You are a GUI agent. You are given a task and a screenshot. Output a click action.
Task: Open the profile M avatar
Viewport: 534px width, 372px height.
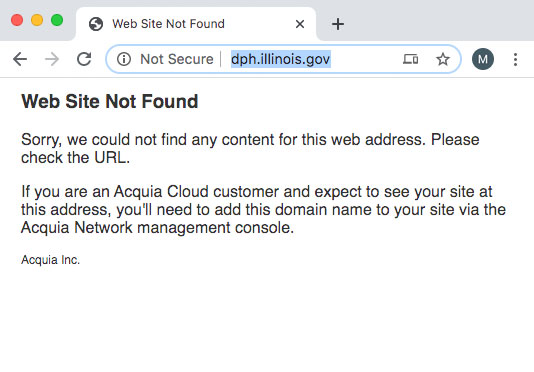point(483,59)
